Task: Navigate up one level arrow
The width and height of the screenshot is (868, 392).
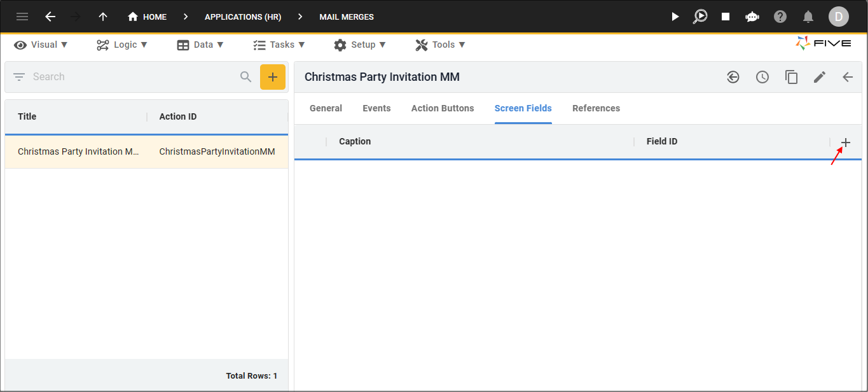Action: 103,17
